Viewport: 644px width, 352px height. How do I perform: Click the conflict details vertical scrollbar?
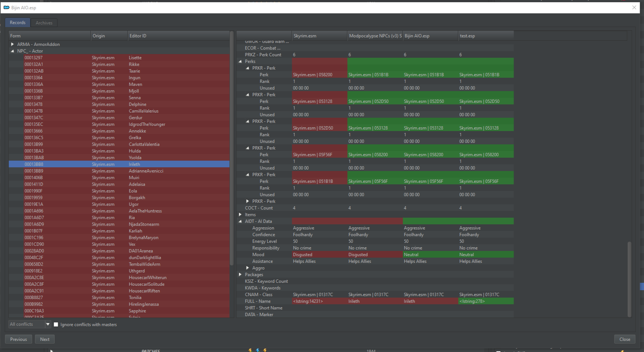pyautogui.click(x=629, y=279)
